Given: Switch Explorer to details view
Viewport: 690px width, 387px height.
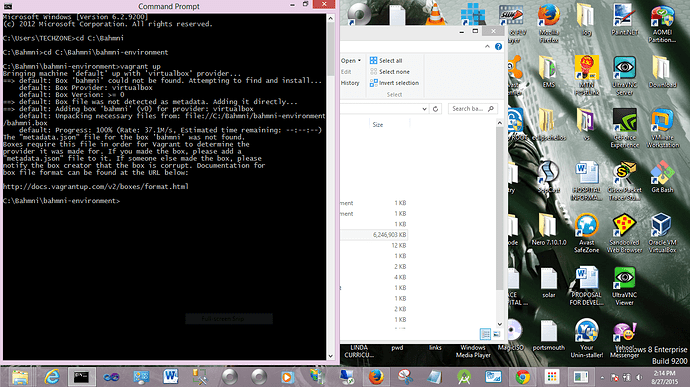Looking at the screenshot, I should pyautogui.click(x=485, y=334).
